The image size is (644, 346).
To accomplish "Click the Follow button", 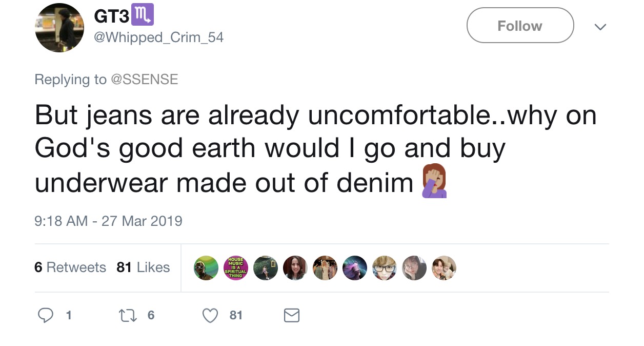I will tap(520, 26).
